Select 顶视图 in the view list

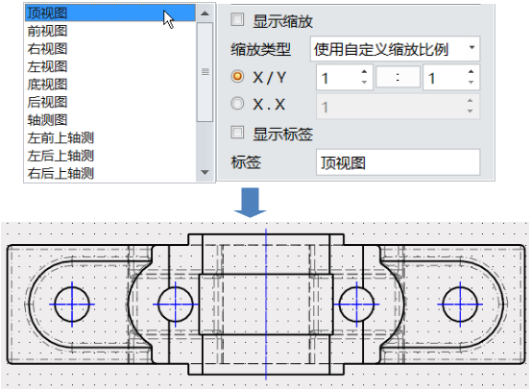(x=110, y=13)
